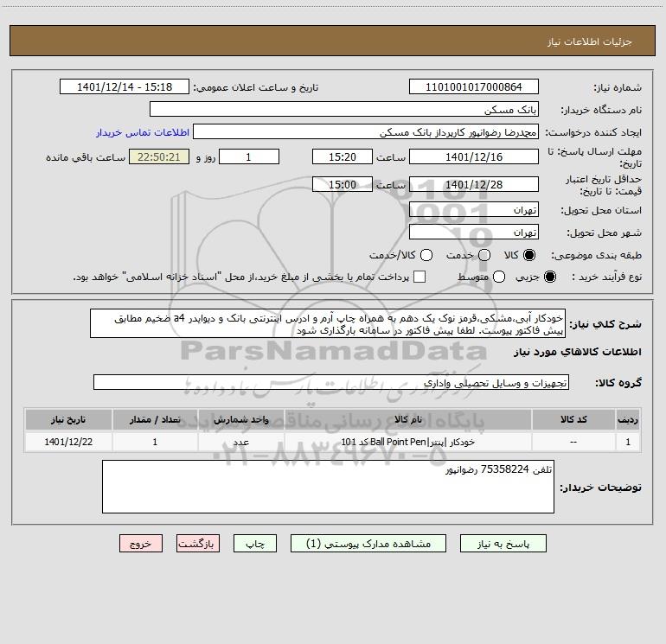Click the شماره نیاز field 1101001017000864
666x644 pixels.
click(x=474, y=87)
